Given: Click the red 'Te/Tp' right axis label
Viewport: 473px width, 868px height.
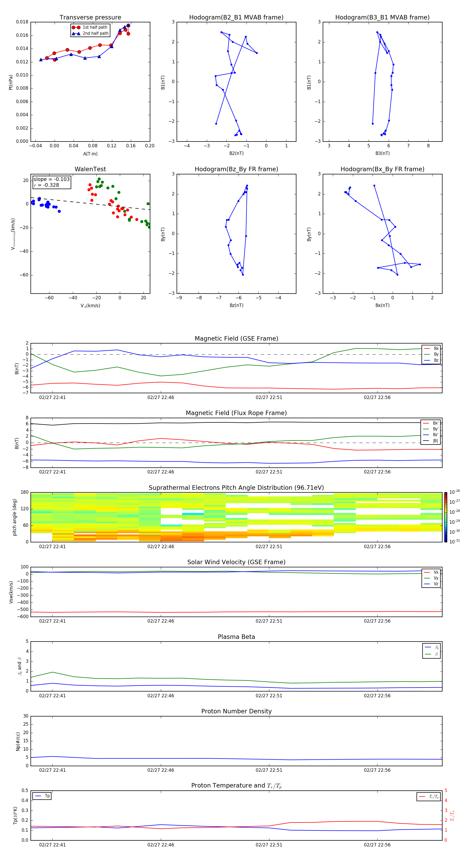Looking at the screenshot, I should [453, 815].
